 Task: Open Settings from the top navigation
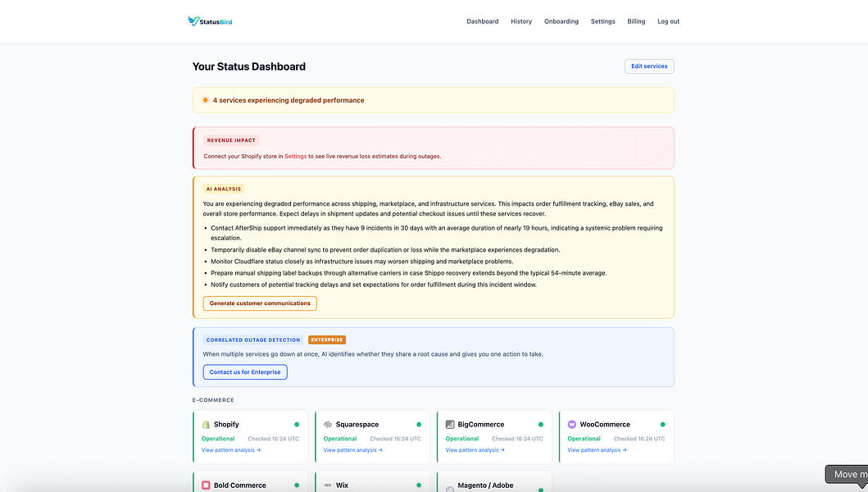(602, 21)
